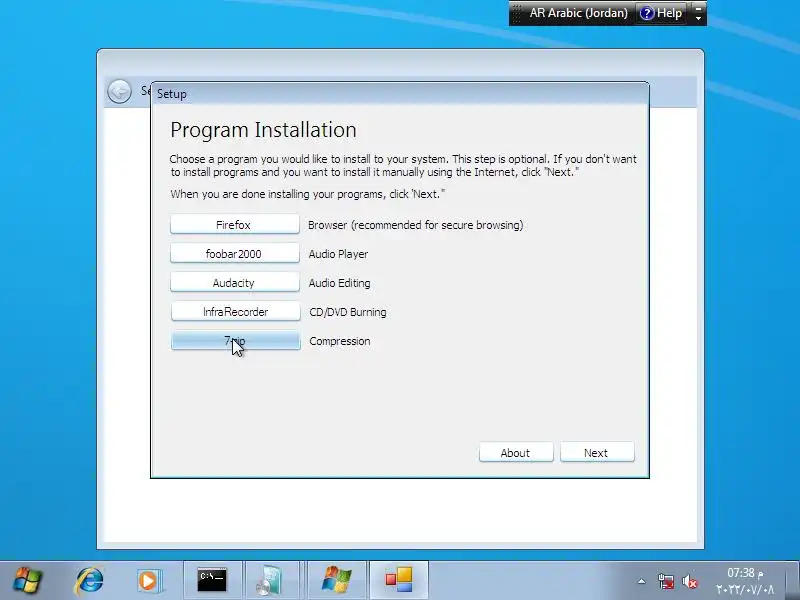800x600 pixels.
Task: Click the 'Audio Editing' description
Action: [x=339, y=283]
